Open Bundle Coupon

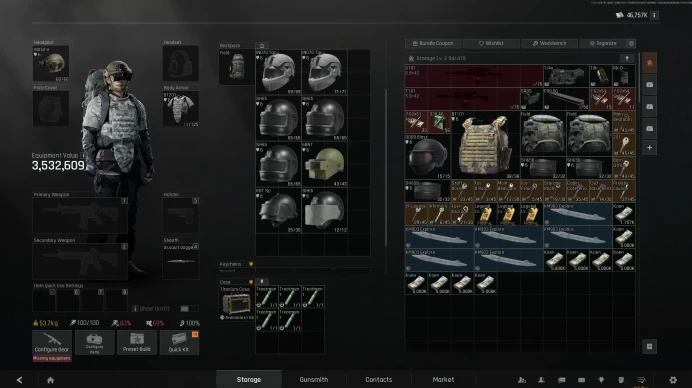[x=433, y=43]
